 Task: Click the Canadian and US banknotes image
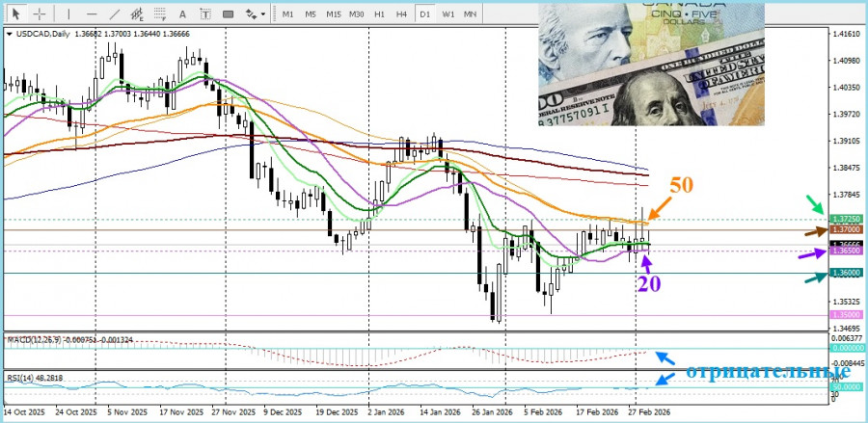(x=651, y=65)
